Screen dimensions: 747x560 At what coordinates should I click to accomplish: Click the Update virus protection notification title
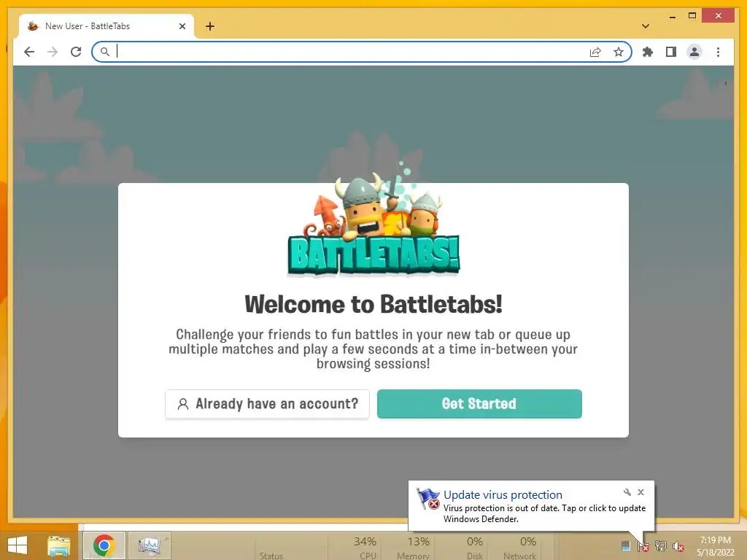503,495
